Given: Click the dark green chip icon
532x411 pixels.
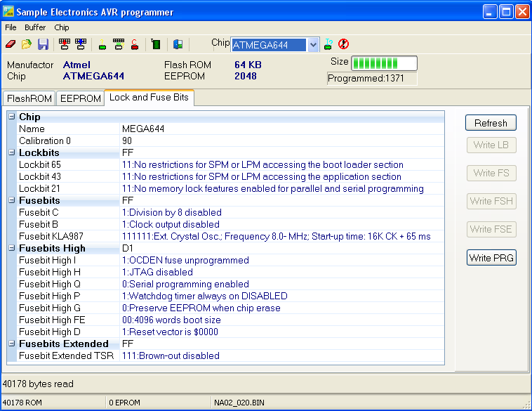Looking at the screenshot, I should click(x=155, y=44).
